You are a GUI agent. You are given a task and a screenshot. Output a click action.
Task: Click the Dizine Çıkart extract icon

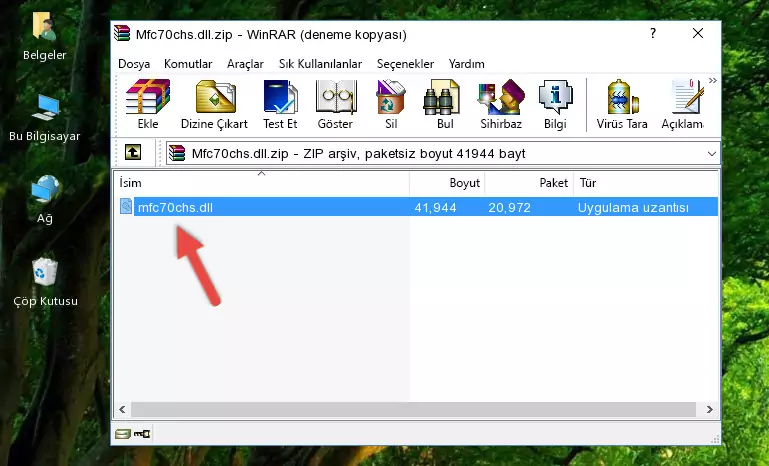pyautogui.click(x=214, y=104)
